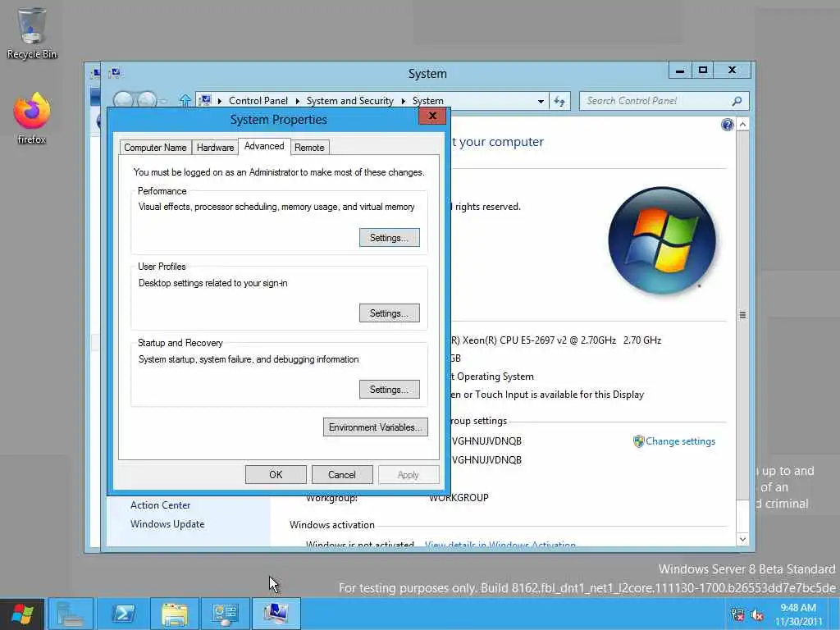Viewport: 840px width, 630px height.
Task: Open Environment Variables dialog
Action: click(376, 427)
